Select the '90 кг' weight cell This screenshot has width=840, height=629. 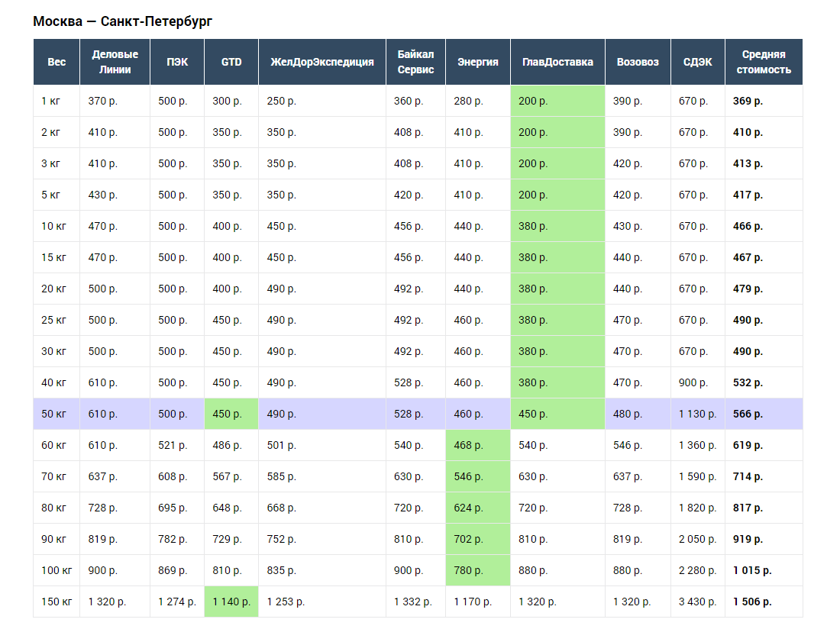coord(57,539)
